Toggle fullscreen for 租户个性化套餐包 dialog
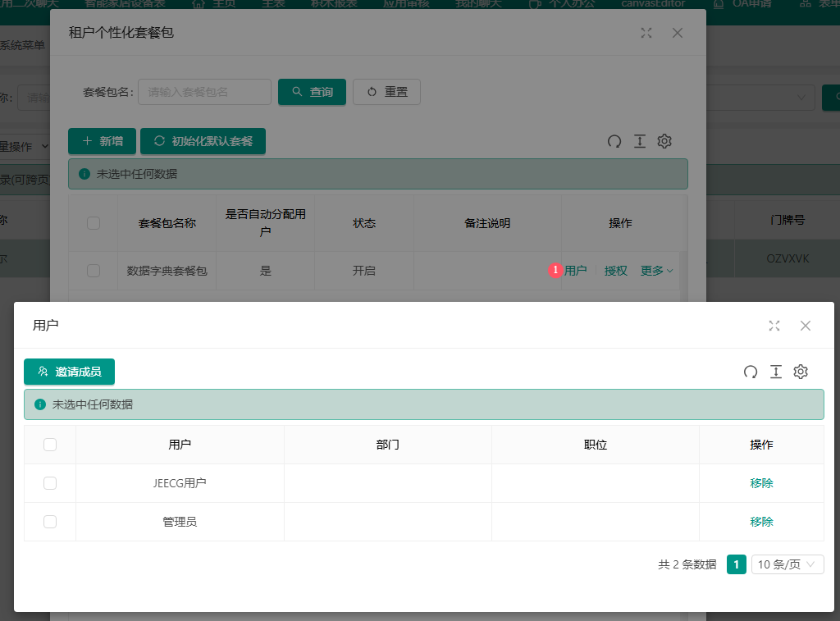 coord(646,33)
